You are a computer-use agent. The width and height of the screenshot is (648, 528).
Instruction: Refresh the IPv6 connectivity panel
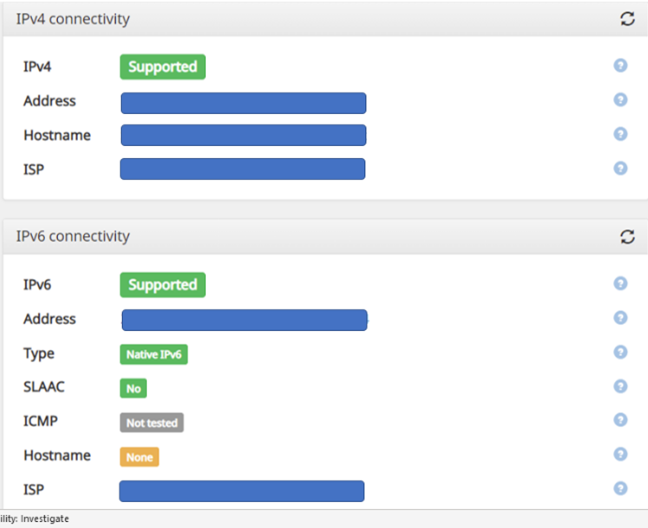pyautogui.click(x=627, y=237)
